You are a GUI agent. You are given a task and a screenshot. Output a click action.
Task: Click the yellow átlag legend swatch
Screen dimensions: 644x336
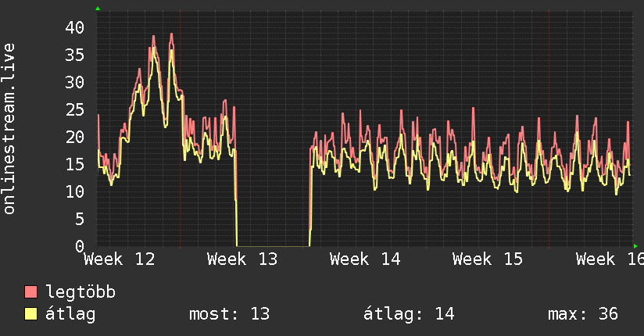30,314
